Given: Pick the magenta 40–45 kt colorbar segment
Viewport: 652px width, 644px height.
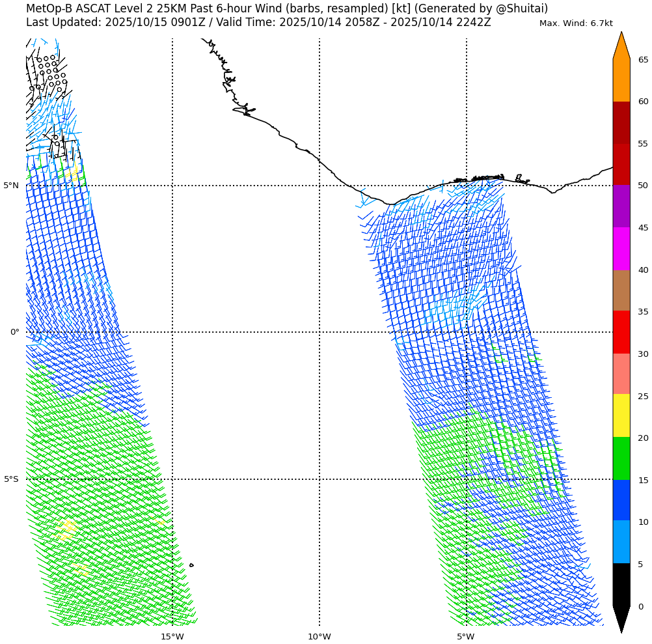Looking at the screenshot, I should (621, 249).
